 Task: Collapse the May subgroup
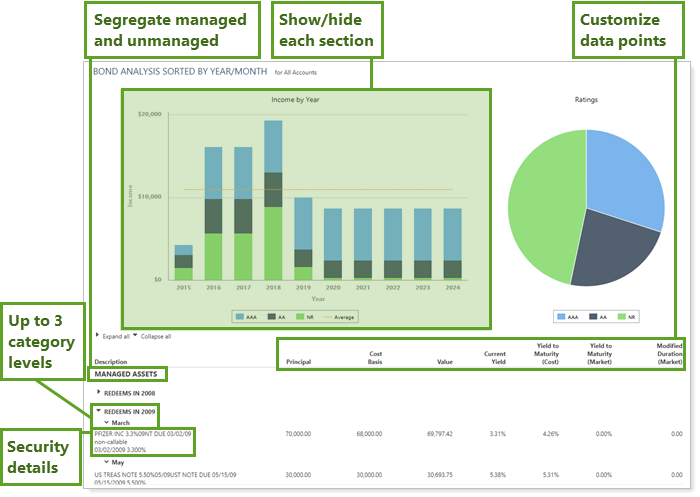pos(107,462)
